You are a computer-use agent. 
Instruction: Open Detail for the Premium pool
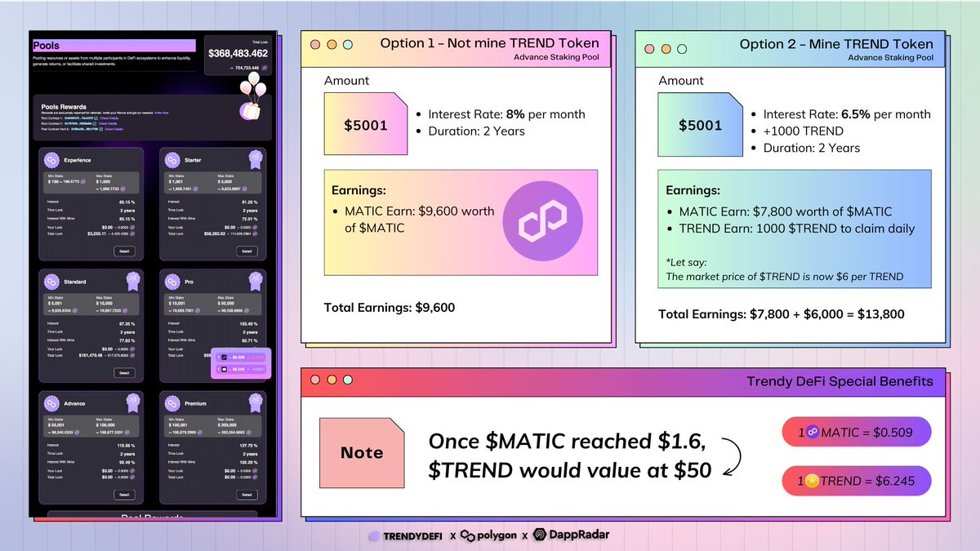[247, 495]
